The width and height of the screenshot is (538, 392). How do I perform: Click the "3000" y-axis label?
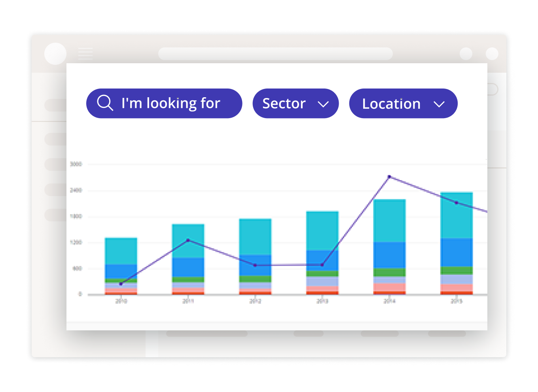point(76,164)
